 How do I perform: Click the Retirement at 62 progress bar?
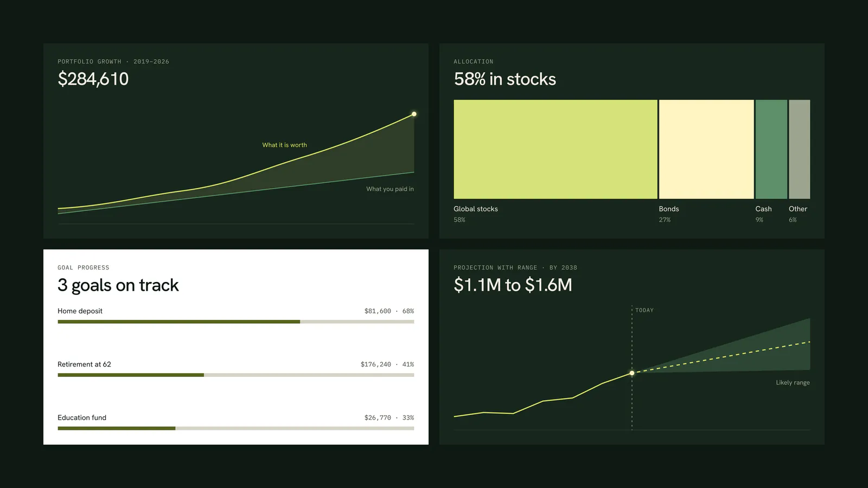(x=236, y=375)
